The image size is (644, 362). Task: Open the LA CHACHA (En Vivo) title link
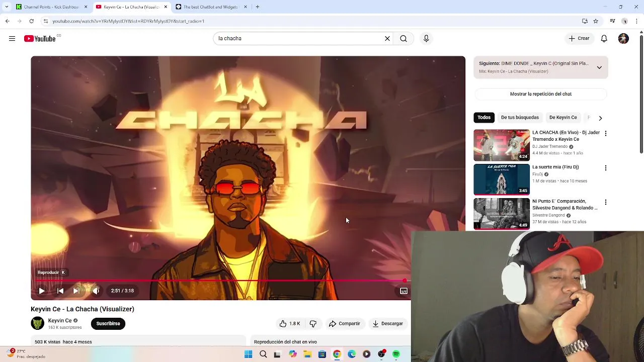coord(566,136)
